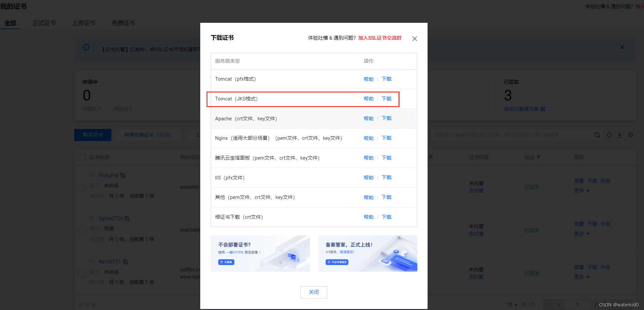
Task: Toggle the select-all certificates checkbox
Action: pyautogui.click(x=82, y=158)
